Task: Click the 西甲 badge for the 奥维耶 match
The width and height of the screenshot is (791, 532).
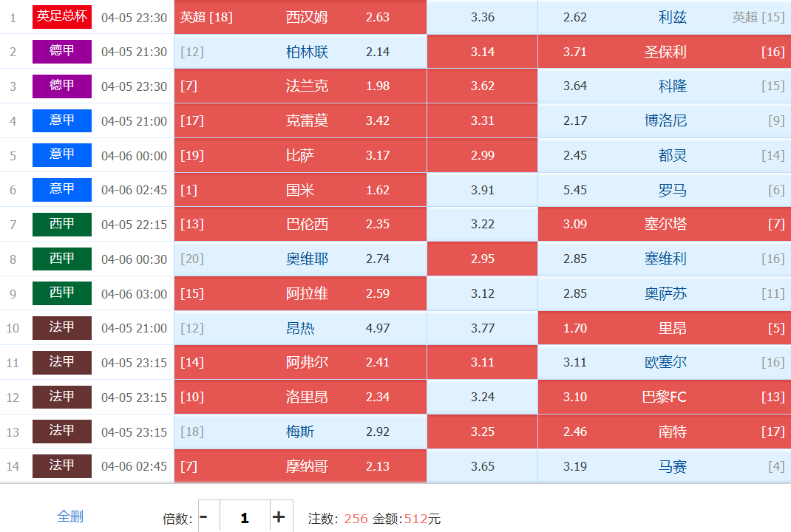Action: click(62, 259)
